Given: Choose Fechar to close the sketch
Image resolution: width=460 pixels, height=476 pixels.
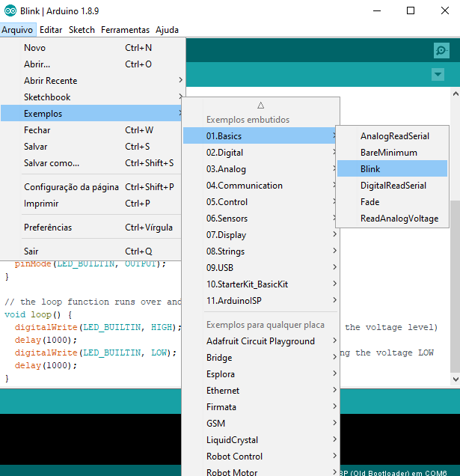Looking at the screenshot, I should tap(91, 130).
